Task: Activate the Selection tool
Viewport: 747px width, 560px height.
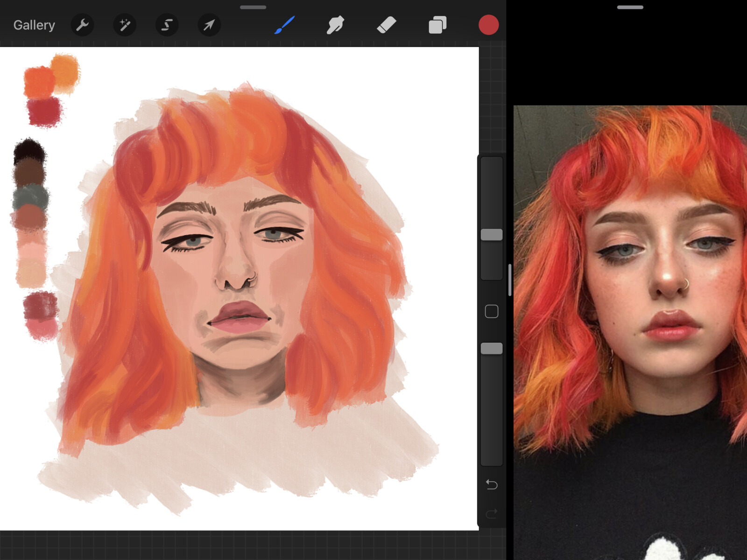Action: tap(167, 25)
